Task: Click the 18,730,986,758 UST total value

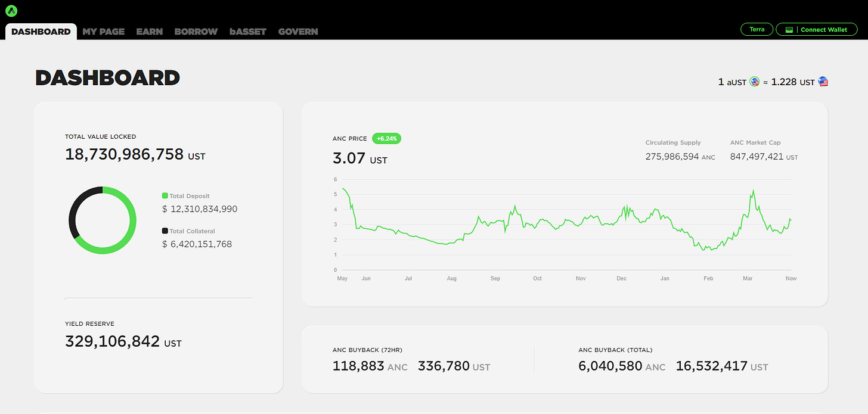Action: tap(135, 155)
